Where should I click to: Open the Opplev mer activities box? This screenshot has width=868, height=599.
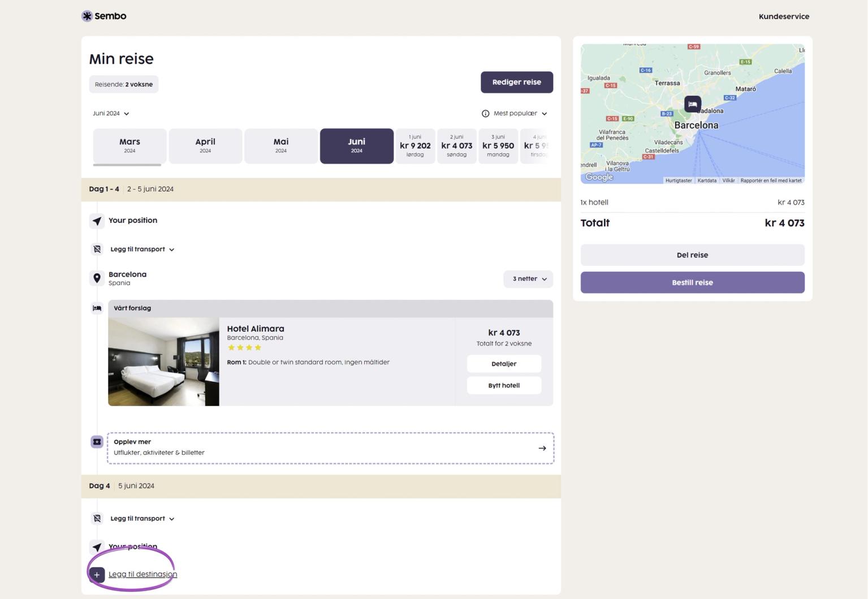tap(330, 448)
